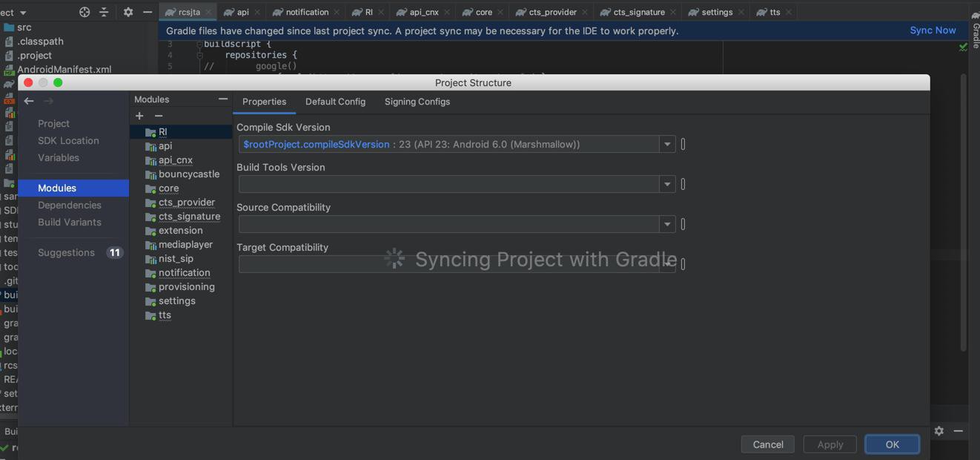Switch to the Default Config tab
The image size is (980, 460).
(x=335, y=102)
